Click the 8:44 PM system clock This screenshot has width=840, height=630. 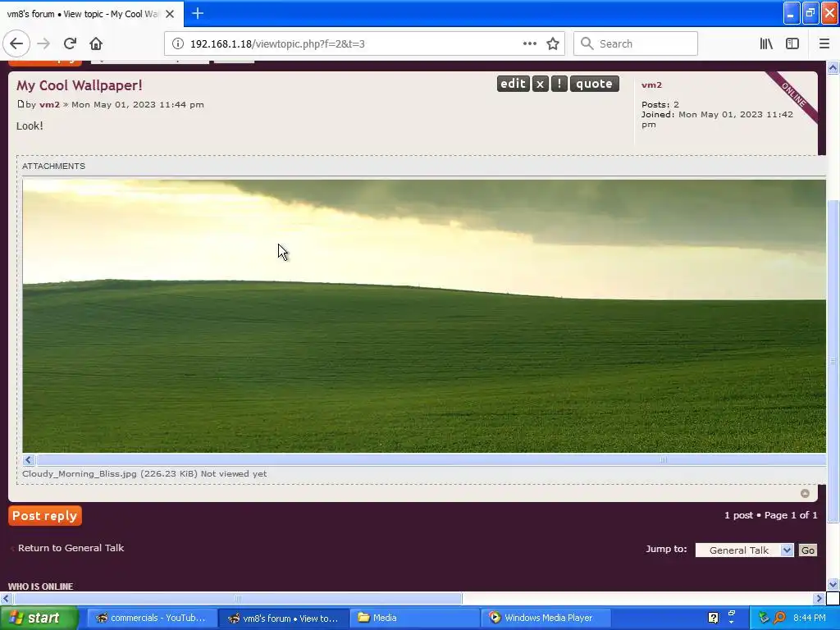[x=810, y=618]
